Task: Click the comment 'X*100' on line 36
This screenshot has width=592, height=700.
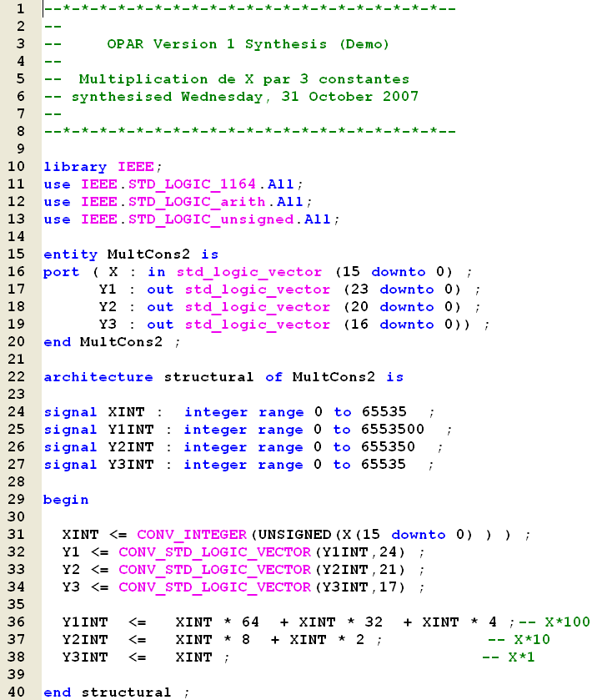Action: pyautogui.click(x=568, y=622)
